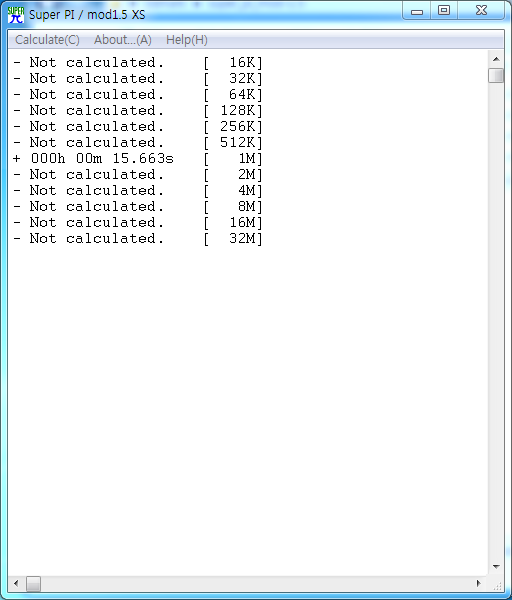Select the 2M not calculated row

tap(138, 174)
